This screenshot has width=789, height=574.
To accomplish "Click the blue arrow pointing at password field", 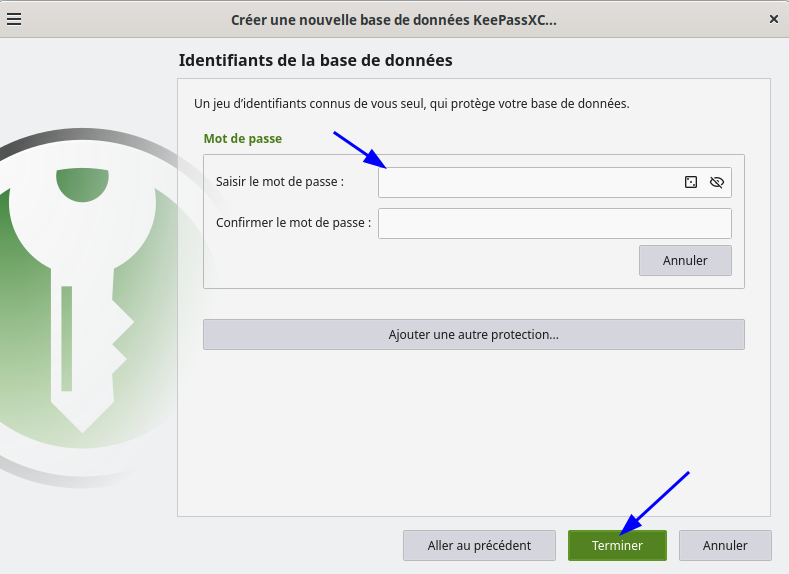I will 360,149.
